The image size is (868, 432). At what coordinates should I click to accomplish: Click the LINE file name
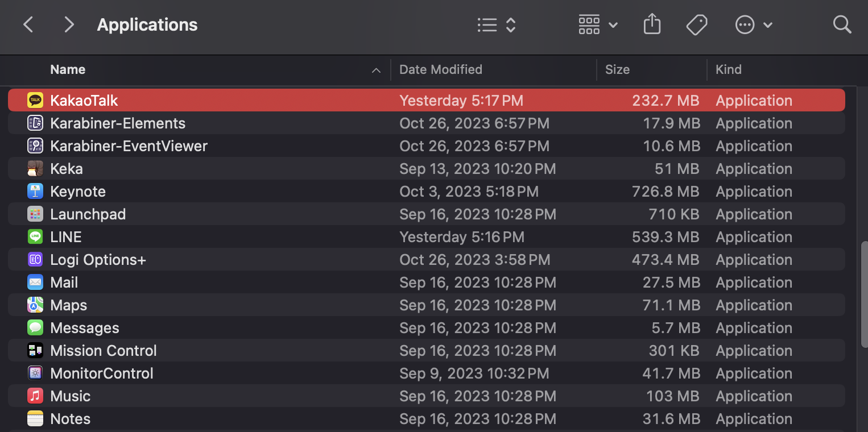tap(66, 237)
